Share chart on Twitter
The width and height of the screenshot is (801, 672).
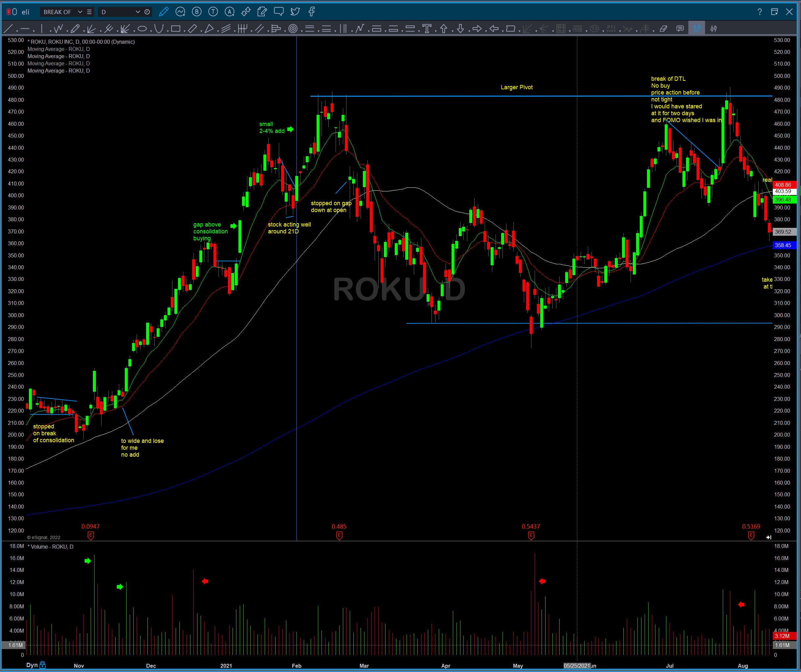pyautogui.click(x=295, y=12)
